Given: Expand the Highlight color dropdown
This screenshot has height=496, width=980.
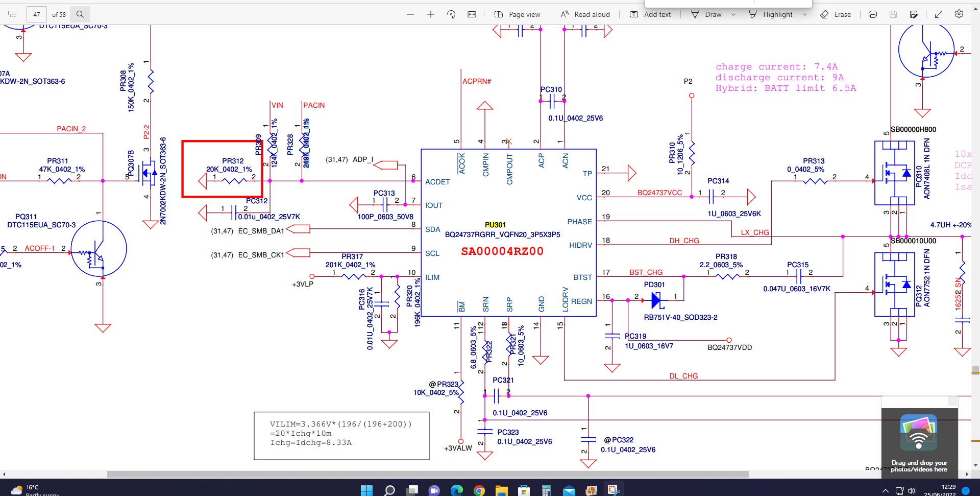Looking at the screenshot, I should (x=805, y=14).
